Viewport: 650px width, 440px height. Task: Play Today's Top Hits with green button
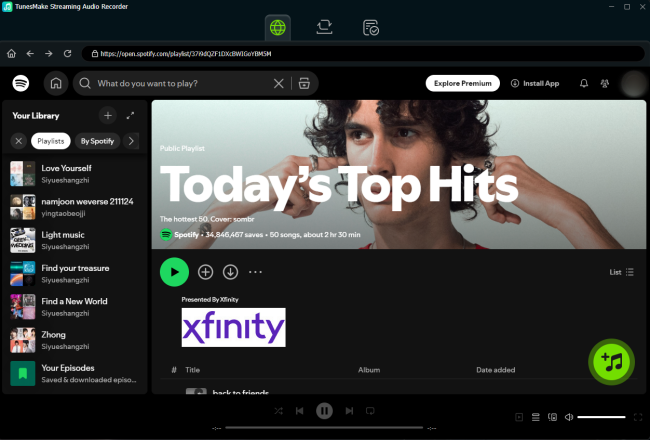point(174,272)
